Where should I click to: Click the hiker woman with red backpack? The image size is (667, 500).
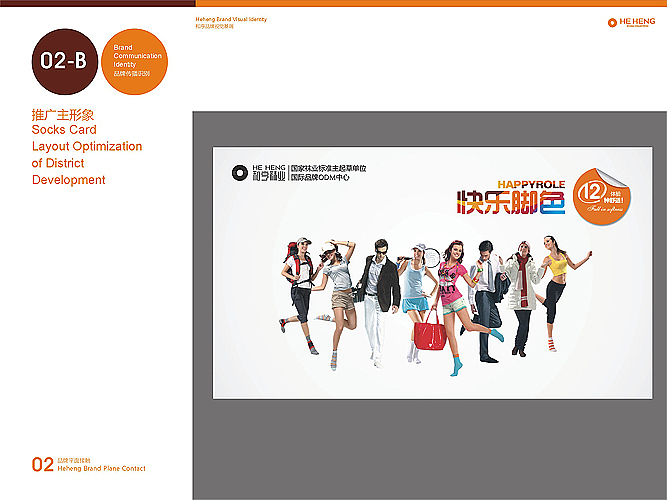(299, 295)
